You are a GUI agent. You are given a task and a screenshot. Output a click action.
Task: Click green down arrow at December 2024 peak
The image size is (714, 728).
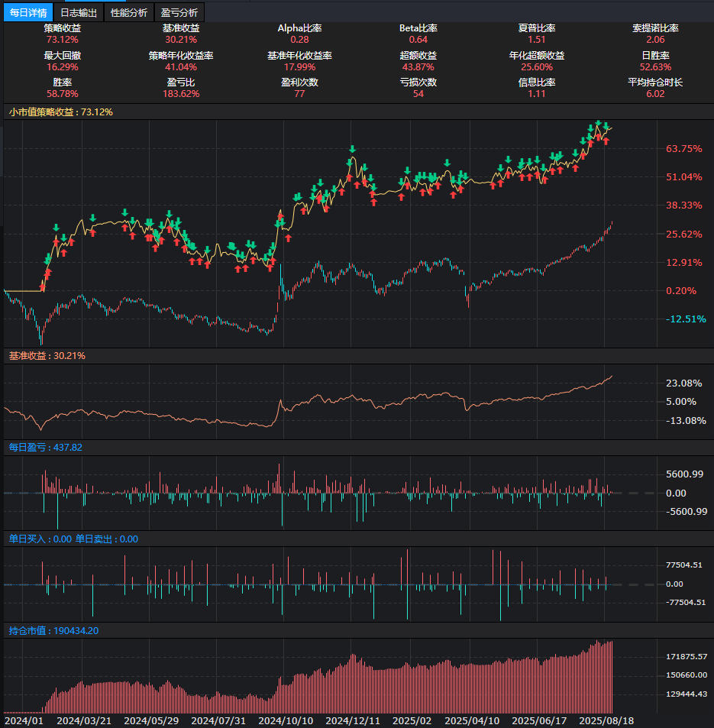click(x=352, y=149)
